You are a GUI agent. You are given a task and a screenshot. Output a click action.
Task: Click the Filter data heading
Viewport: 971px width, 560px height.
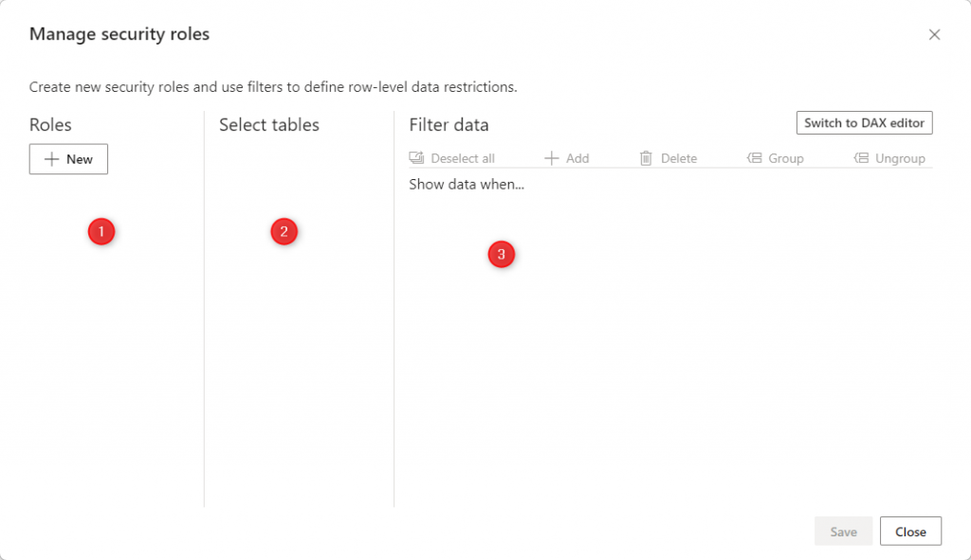pos(449,125)
